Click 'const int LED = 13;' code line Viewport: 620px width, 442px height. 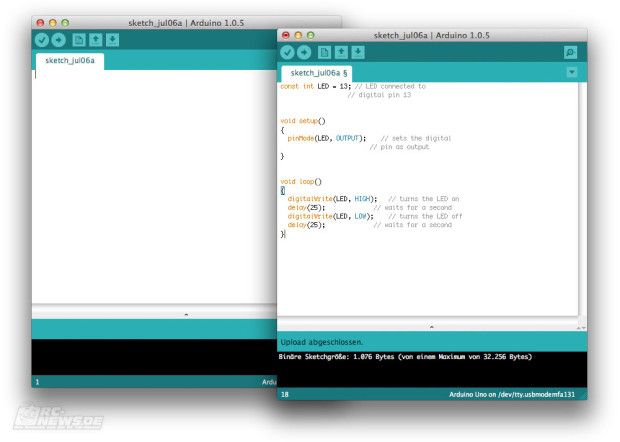click(x=316, y=86)
